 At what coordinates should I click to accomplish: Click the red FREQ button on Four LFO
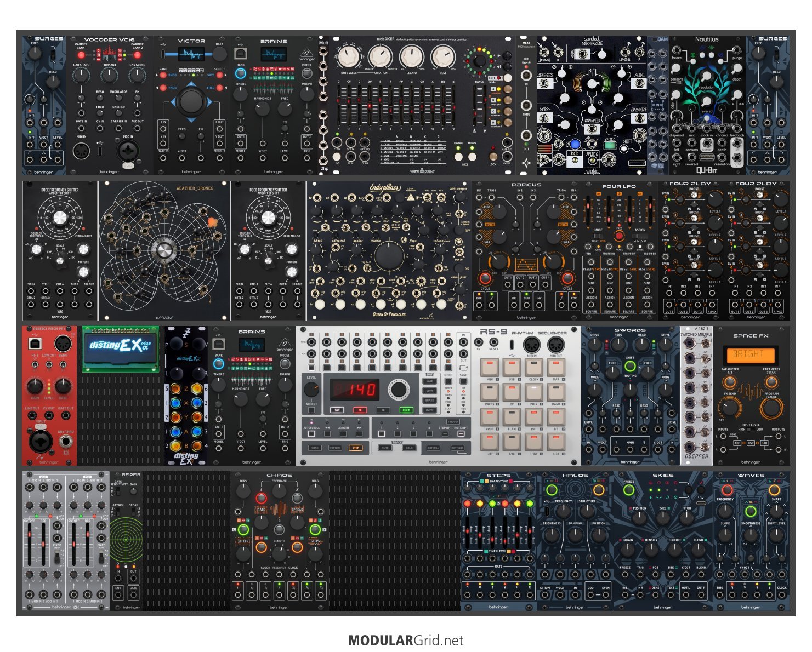[x=619, y=236]
